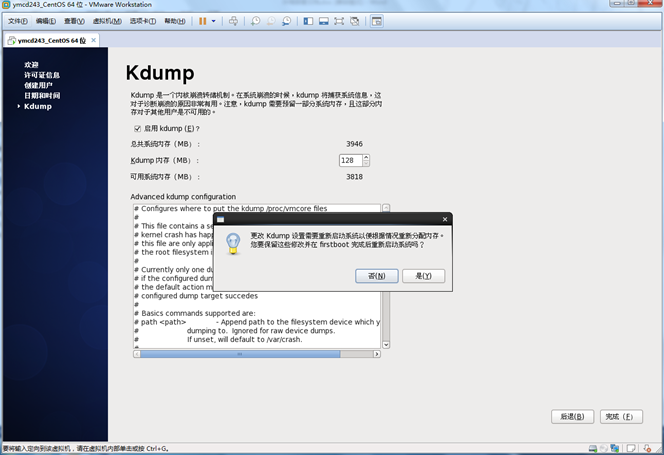Click the light bulb dialog icon
Viewport: 664px width, 455px height.
click(x=233, y=244)
